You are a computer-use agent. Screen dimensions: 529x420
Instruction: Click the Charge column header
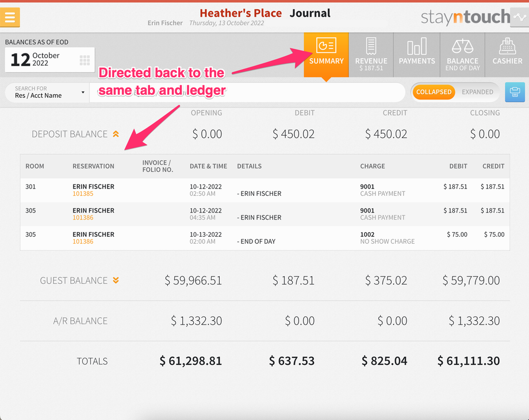tap(373, 166)
